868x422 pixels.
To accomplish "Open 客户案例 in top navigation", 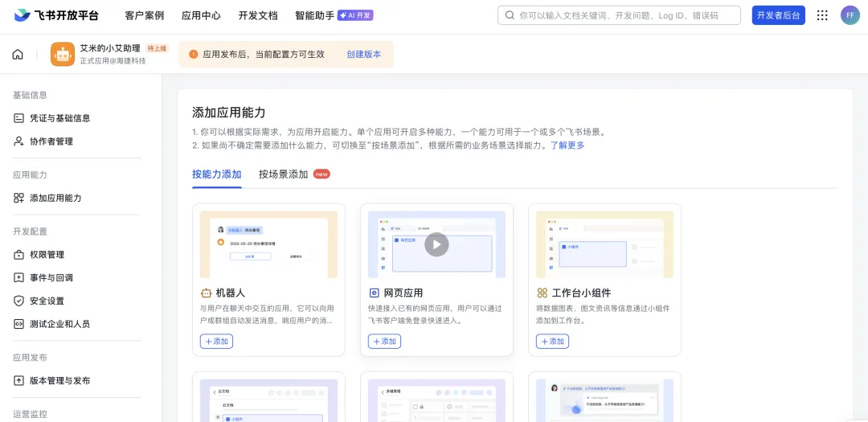I will click(x=145, y=15).
